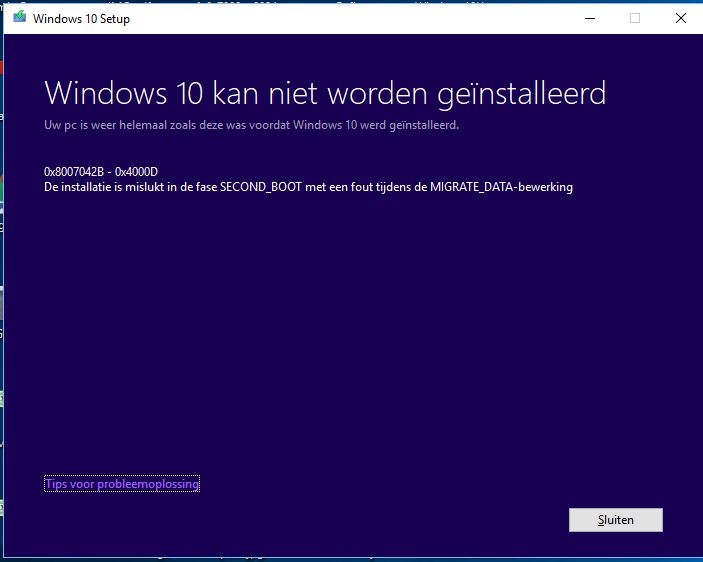This screenshot has width=703, height=562.
Task: Click the Windows 10 Setup title bar icon
Action: pyautogui.click(x=19, y=17)
